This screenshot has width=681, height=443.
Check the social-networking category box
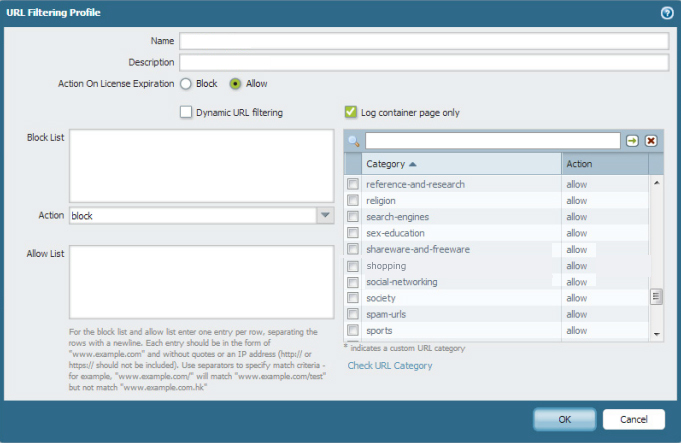(x=353, y=282)
